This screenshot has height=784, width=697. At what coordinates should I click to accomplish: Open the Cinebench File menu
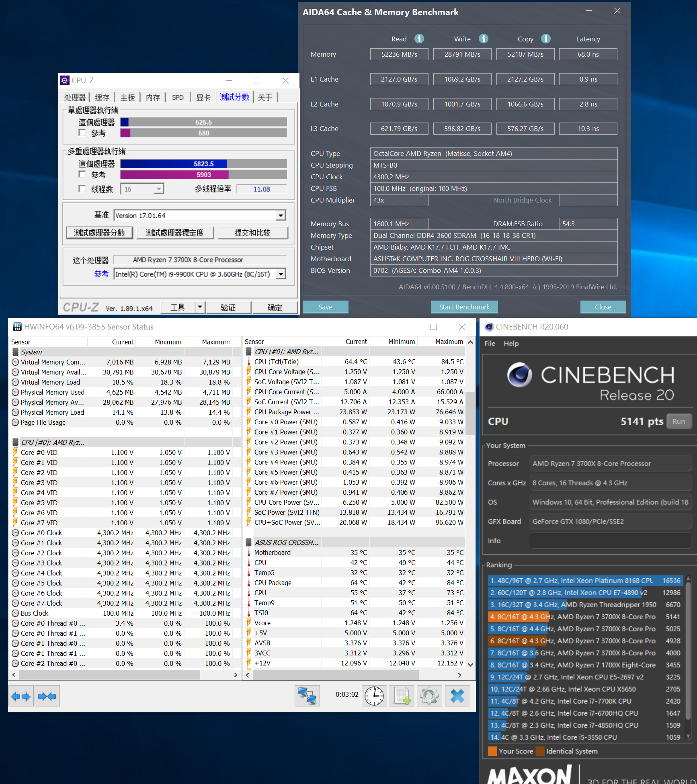coord(490,344)
